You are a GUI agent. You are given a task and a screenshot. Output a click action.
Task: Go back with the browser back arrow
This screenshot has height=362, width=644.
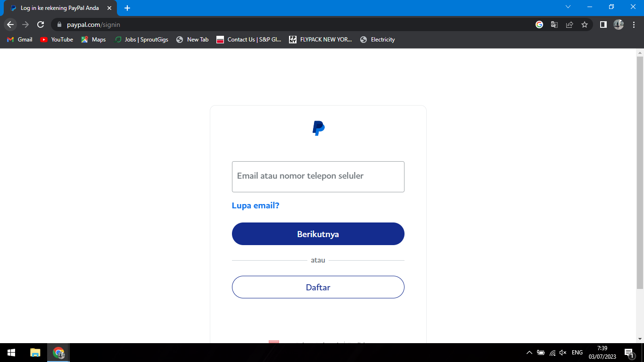[10, 25]
